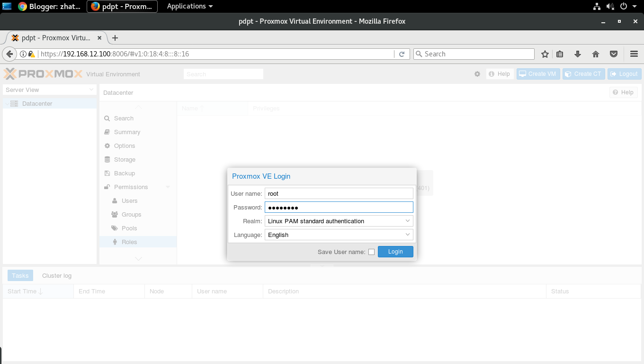Open the Proxmox gear settings icon

(x=477, y=74)
